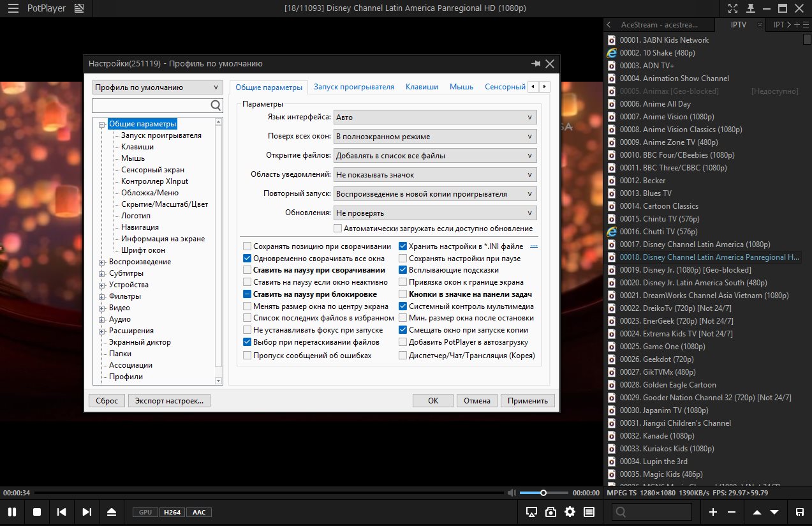Open preferences via the gear icon
The width and height of the screenshot is (812, 526).
pos(570,512)
